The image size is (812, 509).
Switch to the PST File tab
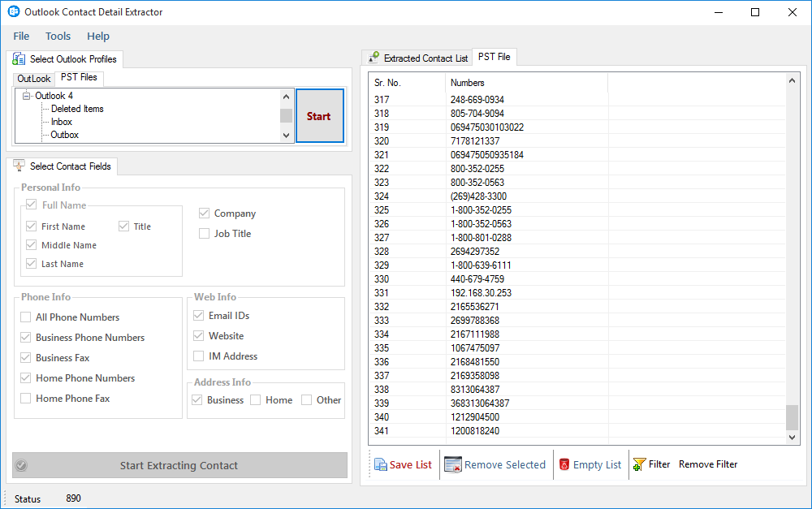coord(494,57)
